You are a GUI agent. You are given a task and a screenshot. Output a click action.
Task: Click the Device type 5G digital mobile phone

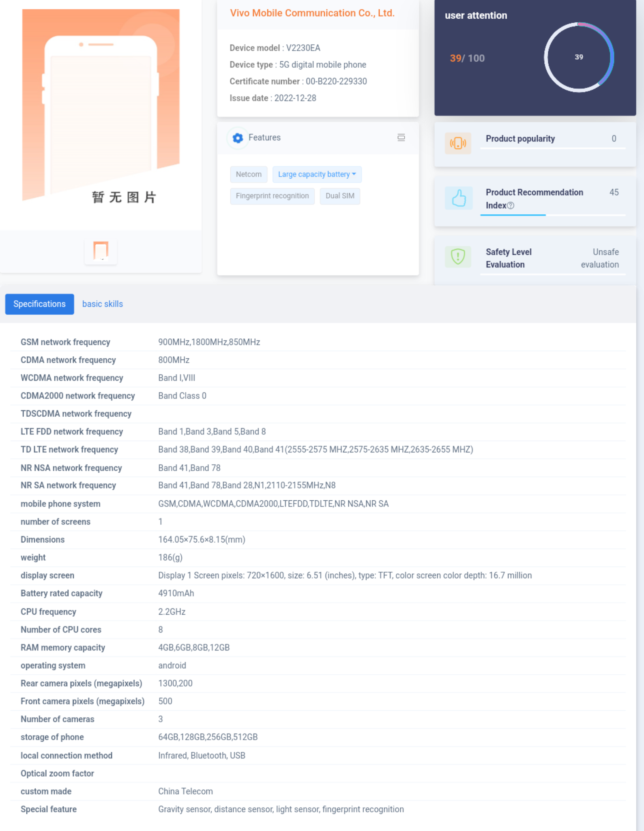pyautogui.click(x=298, y=65)
